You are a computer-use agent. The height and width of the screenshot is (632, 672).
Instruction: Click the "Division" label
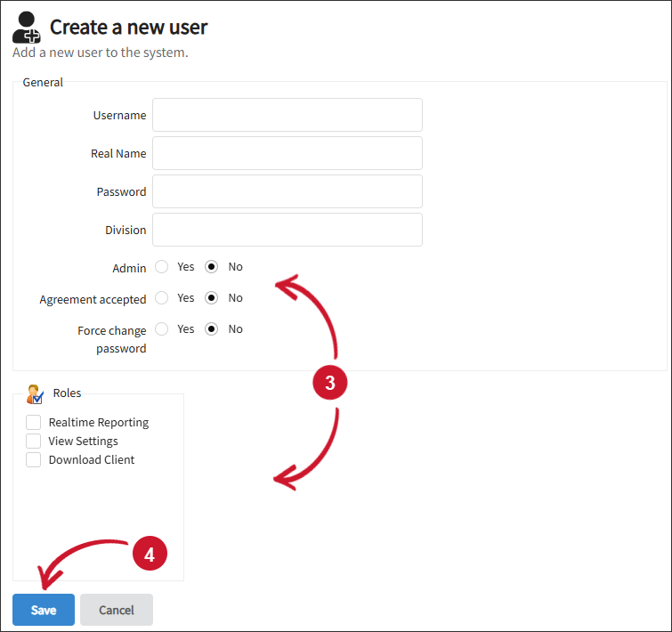point(125,230)
